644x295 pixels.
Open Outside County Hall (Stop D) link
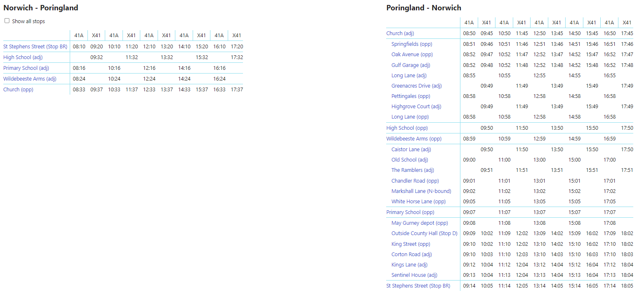coord(424,233)
